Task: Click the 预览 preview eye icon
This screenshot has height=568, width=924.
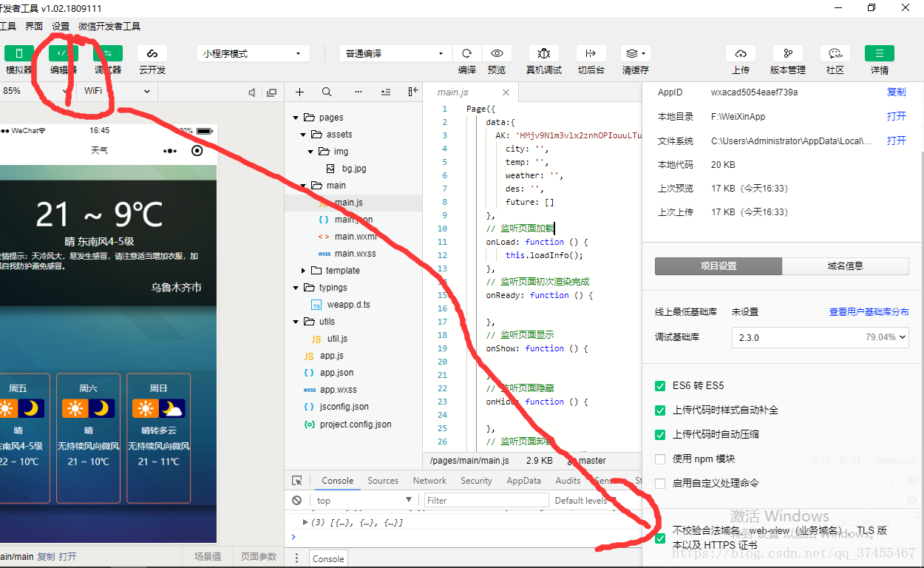Action: 497,53
